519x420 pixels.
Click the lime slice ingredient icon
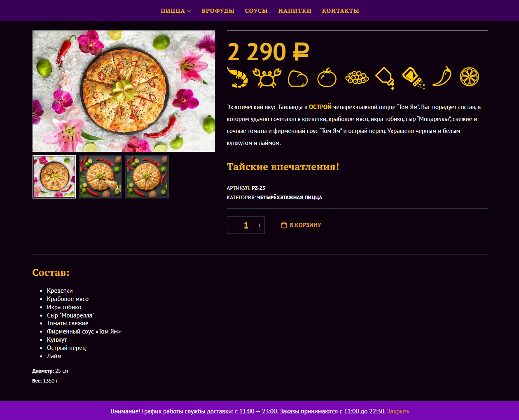click(x=470, y=77)
